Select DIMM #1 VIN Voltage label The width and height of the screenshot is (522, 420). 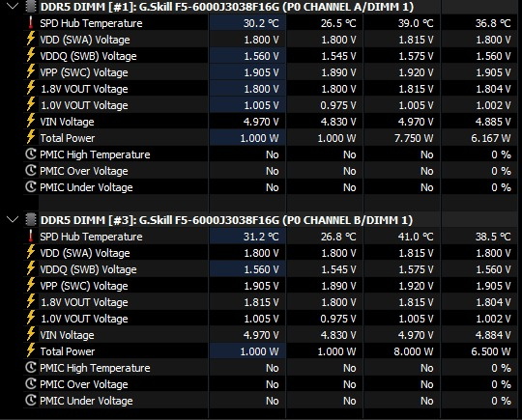click(67, 122)
